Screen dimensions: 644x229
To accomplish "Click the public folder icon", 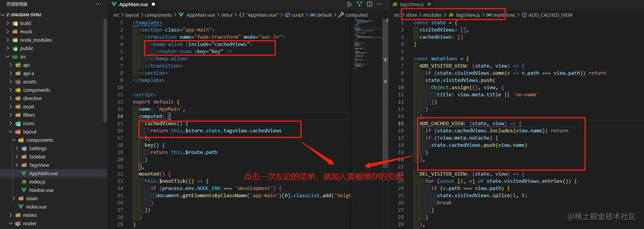I will pyautogui.click(x=16, y=48).
